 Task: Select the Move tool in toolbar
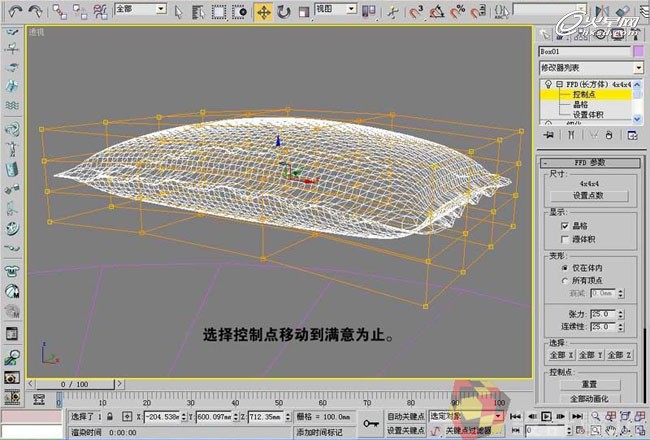point(264,12)
